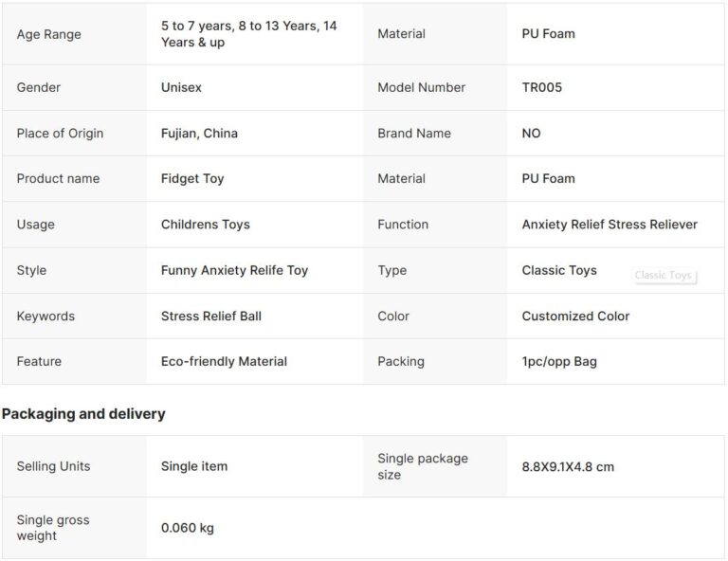Click the Feature value Eco-friendly Material
The height and width of the screenshot is (561, 728).
(224, 361)
